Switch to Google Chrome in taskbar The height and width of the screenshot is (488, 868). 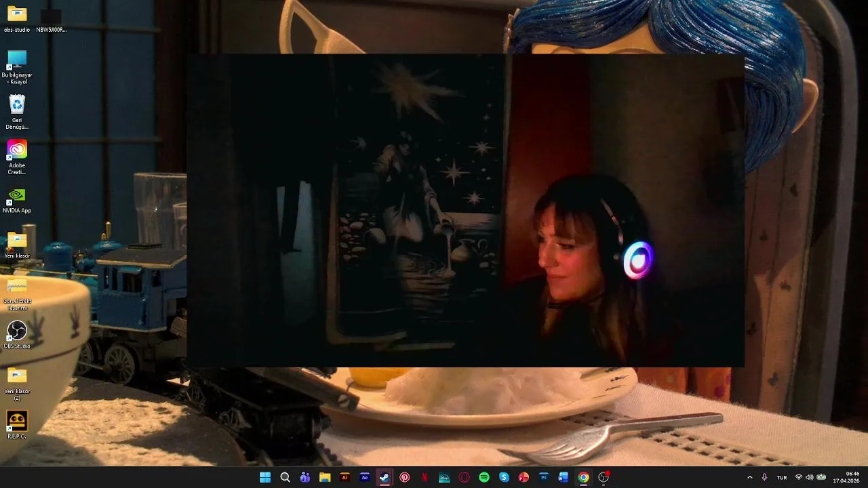583,477
